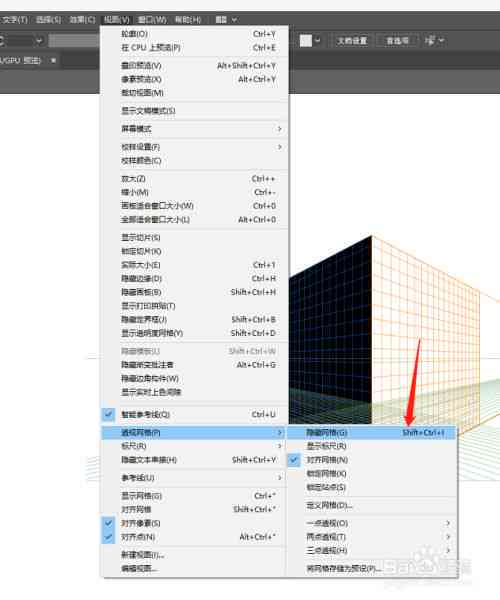This screenshot has height=600, width=500.
Task: Expand highlighted 透视网格(P) perspective grid submenu
Action: tap(194, 433)
